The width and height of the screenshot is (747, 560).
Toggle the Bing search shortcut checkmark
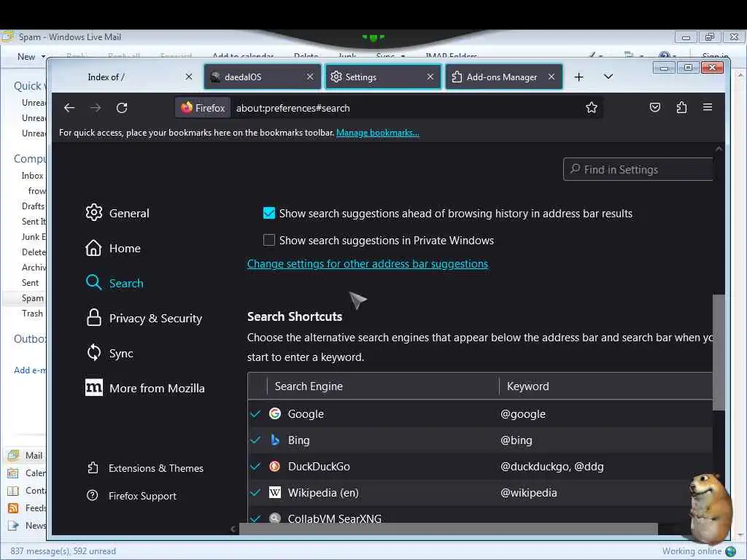[x=256, y=440]
